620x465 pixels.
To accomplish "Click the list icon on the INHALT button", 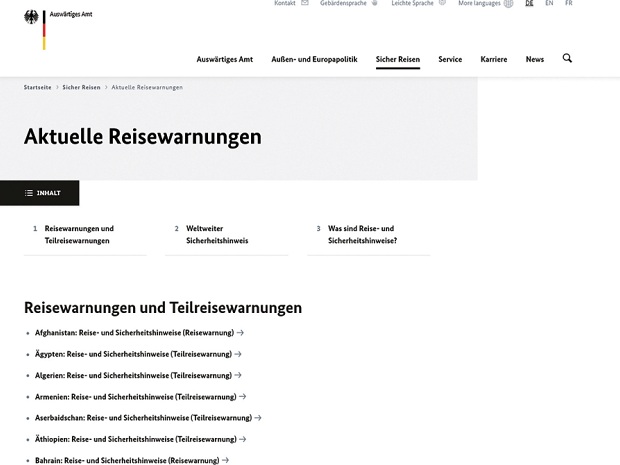I will click(x=29, y=193).
